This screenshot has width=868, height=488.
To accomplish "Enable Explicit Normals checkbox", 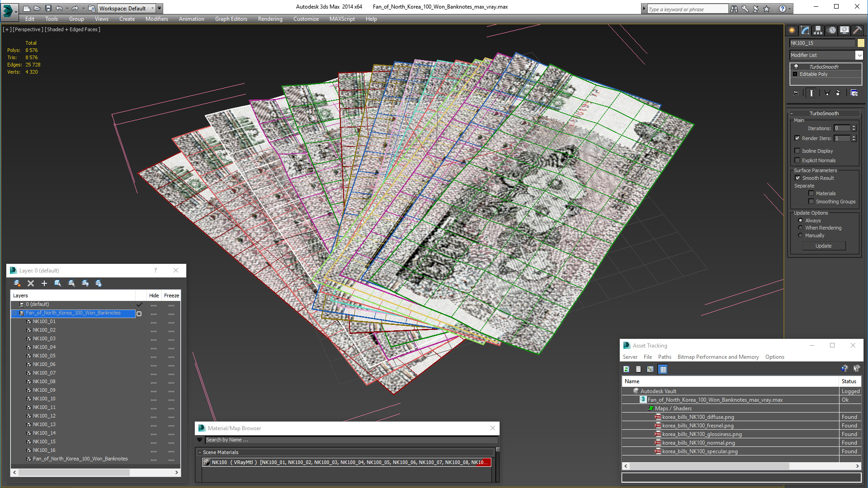I will tap(797, 160).
